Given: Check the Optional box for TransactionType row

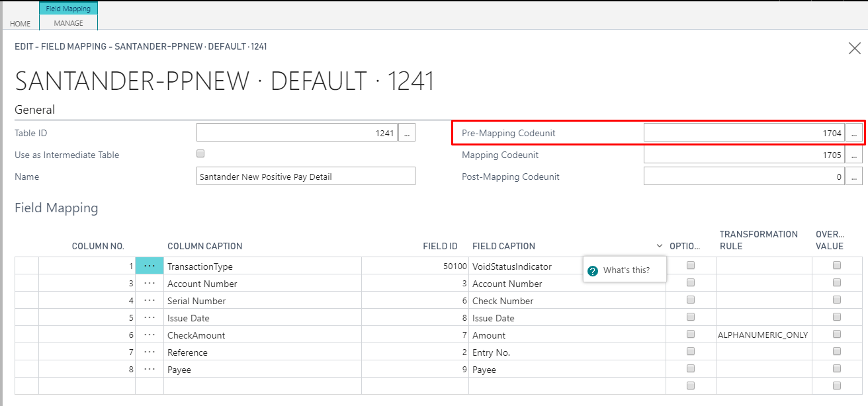Looking at the screenshot, I should pos(691,265).
